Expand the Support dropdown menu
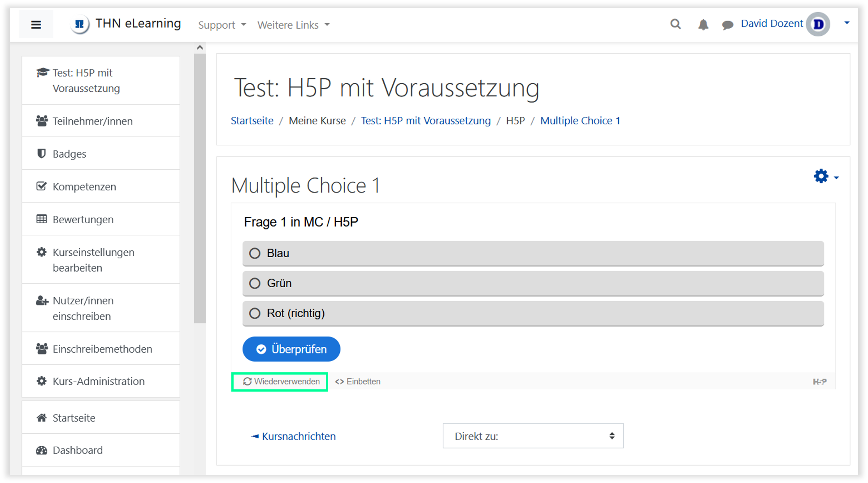Viewport: 868px width, 483px height. (x=222, y=25)
